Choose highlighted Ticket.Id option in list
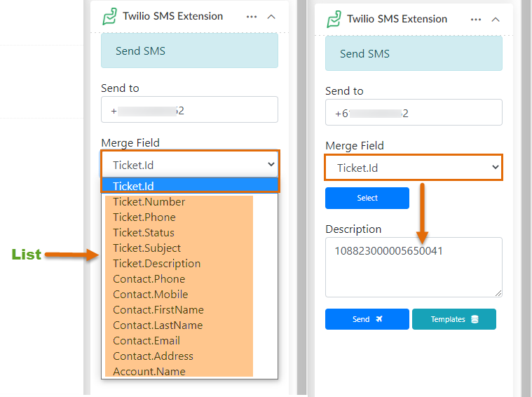The height and width of the screenshot is (397, 532). 190,186
